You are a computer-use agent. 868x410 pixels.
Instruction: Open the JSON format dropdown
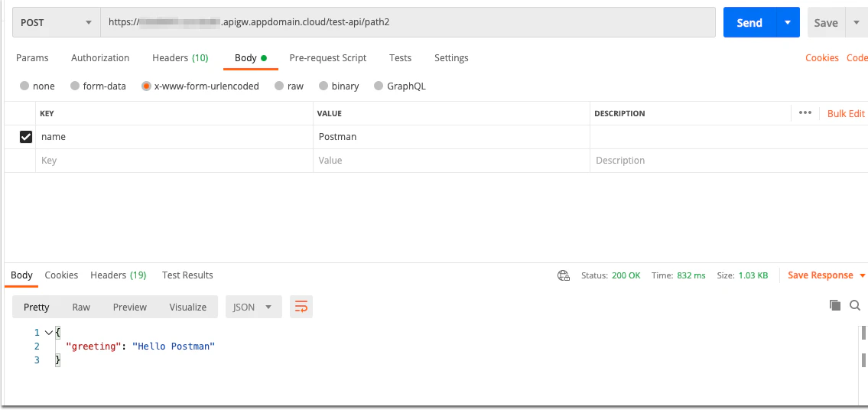coord(254,307)
